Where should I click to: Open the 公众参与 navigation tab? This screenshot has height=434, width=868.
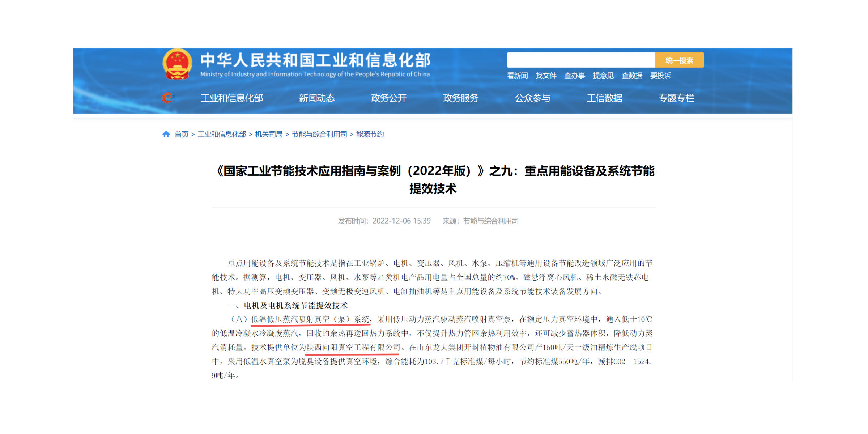click(532, 98)
